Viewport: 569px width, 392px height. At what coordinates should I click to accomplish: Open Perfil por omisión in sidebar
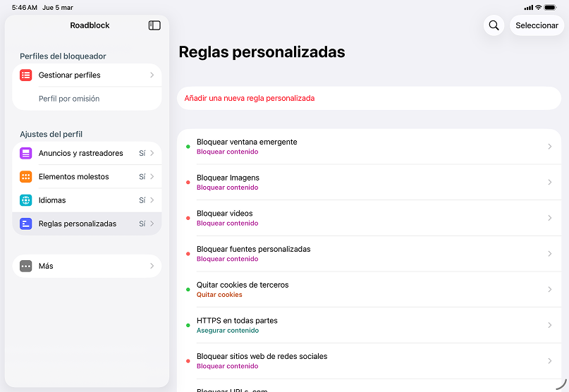pyautogui.click(x=69, y=99)
